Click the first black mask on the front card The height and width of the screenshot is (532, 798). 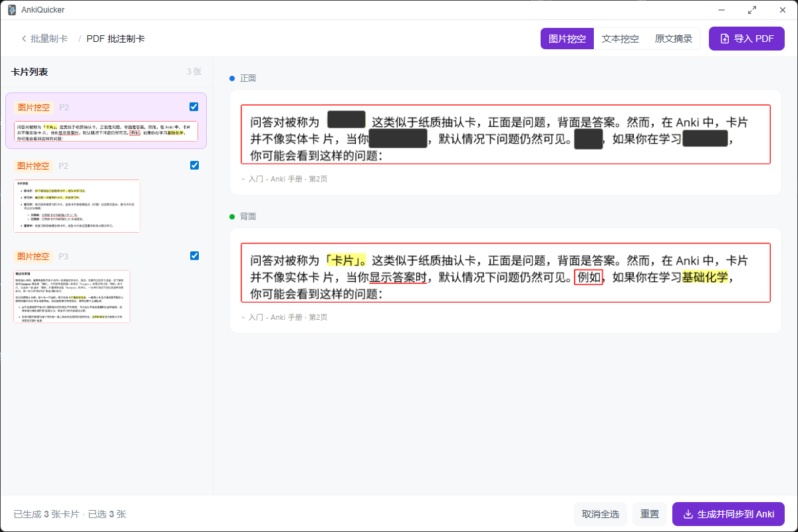346,120
